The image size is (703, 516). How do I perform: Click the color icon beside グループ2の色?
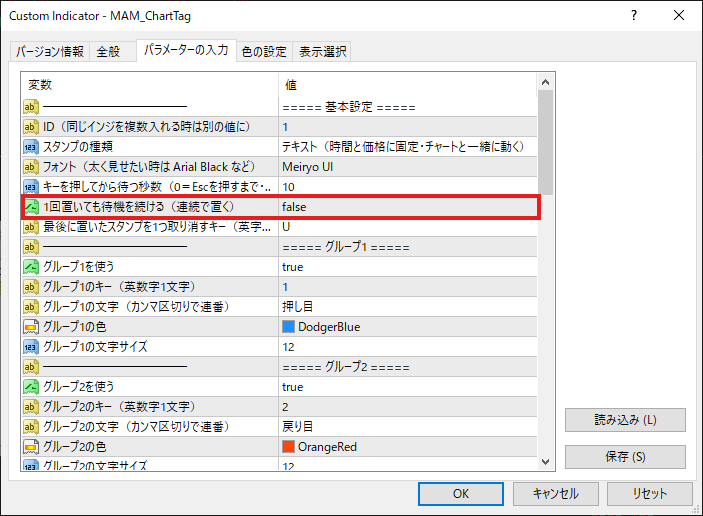(x=30, y=447)
